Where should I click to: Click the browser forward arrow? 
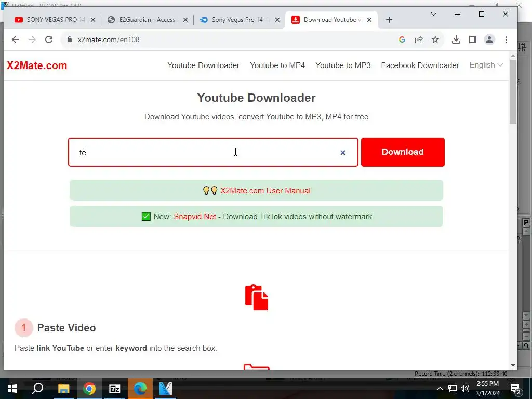click(x=32, y=39)
